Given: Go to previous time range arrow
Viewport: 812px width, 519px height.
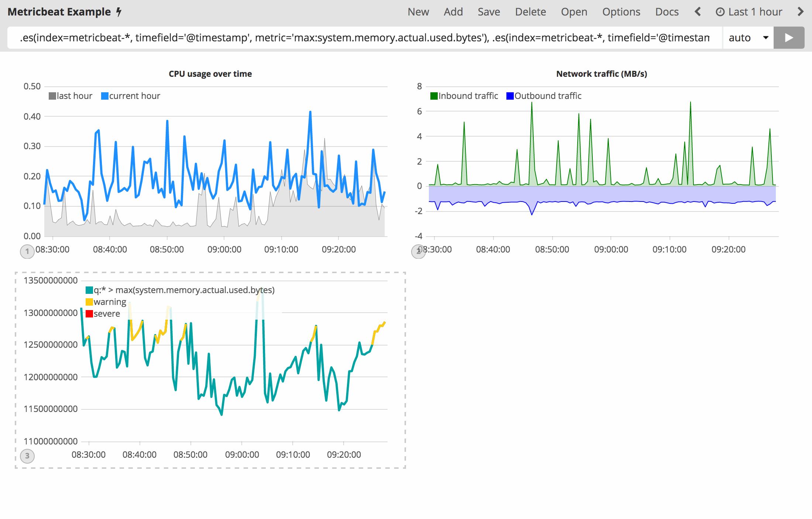Looking at the screenshot, I should tap(697, 12).
